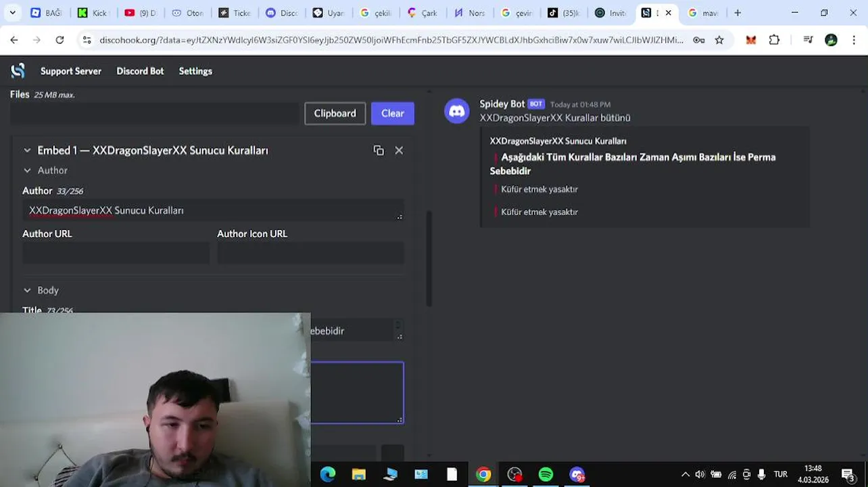Open the tab search dropdown arrow

12,13
